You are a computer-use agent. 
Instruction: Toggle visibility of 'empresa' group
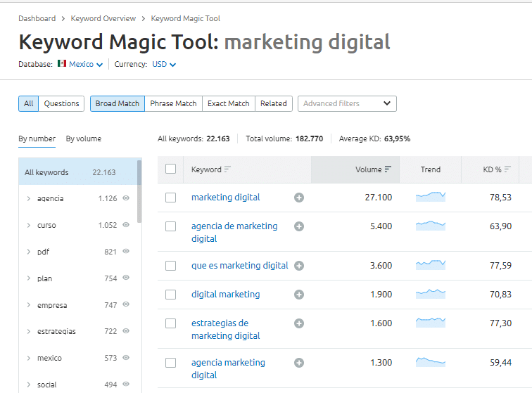click(126, 304)
